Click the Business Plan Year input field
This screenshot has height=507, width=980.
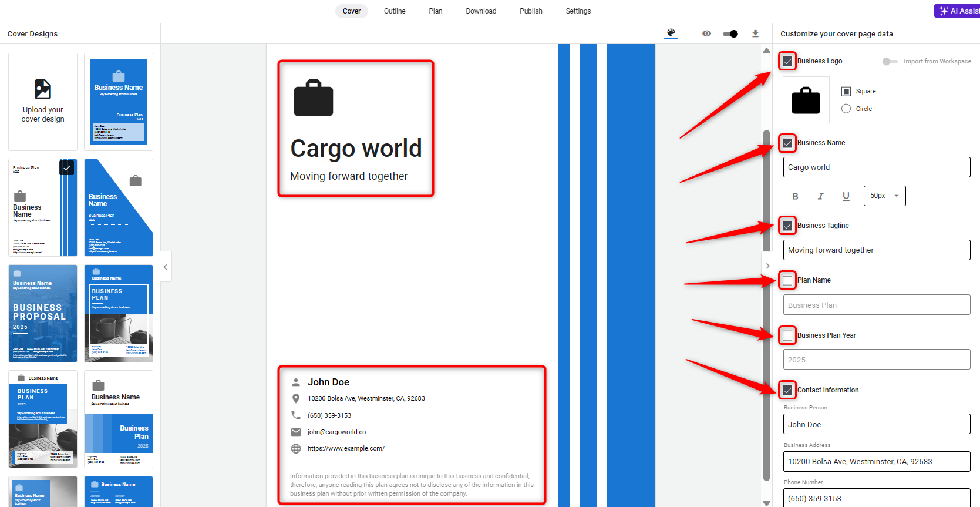tap(877, 360)
